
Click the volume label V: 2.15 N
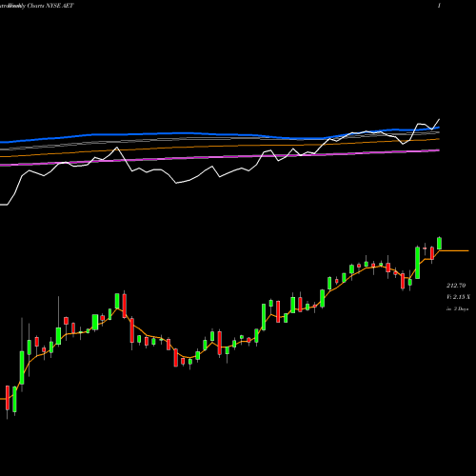pos(458,297)
